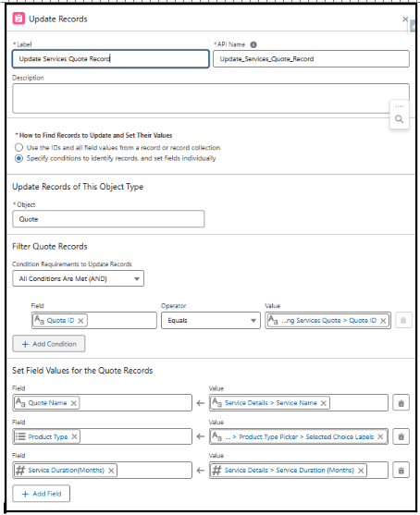Click the Add Field button
This screenshot has height=515, width=420.
click(42, 494)
